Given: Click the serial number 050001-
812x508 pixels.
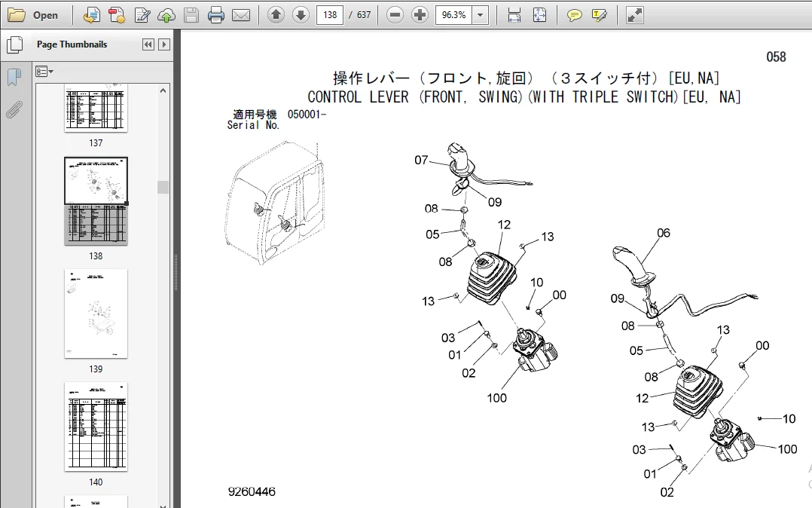Looking at the screenshot, I should click(307, 114).
